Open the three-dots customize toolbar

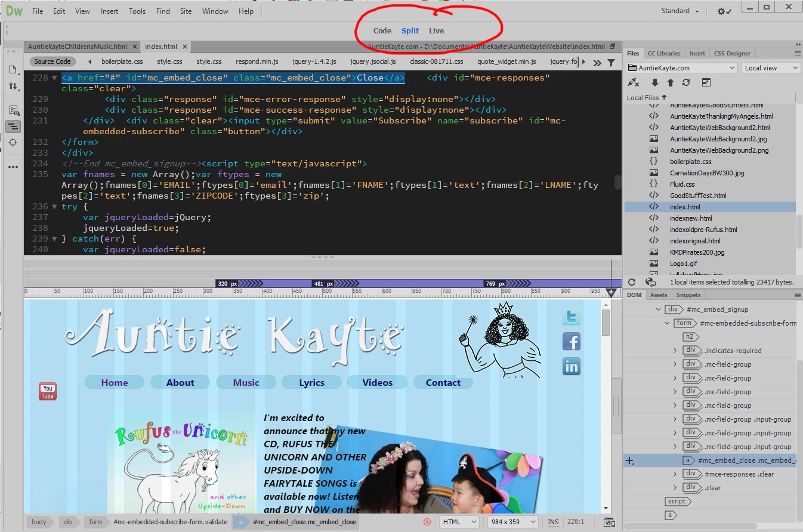[13, 168]
